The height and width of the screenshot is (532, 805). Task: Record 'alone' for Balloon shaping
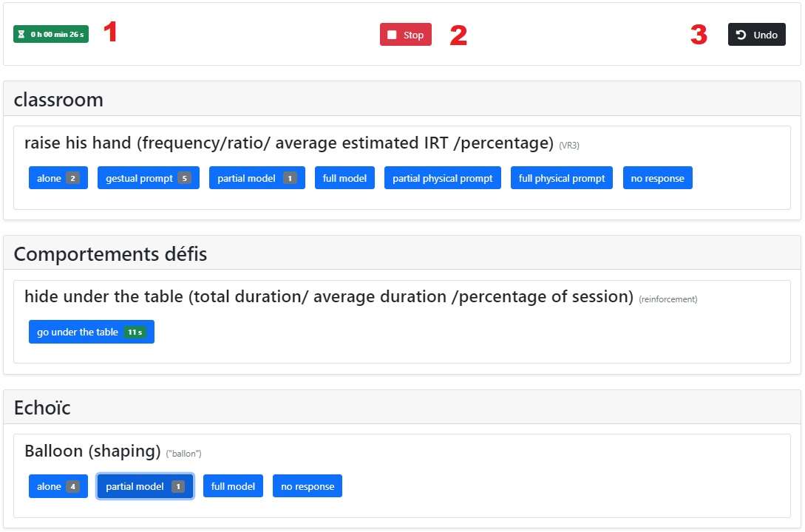click(58, 486)
